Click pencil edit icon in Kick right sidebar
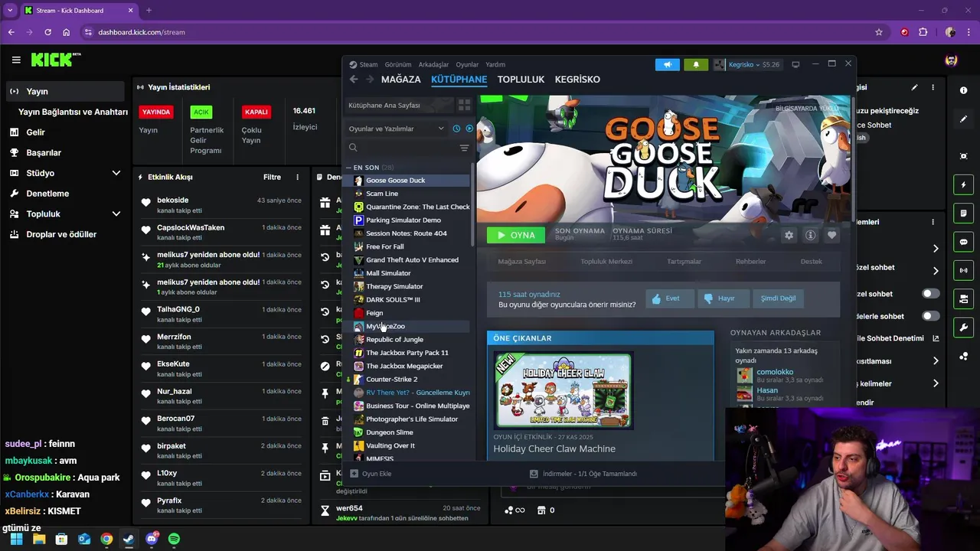Image resolution: width=980 pixels, height=551 pixels. [963, 119]
